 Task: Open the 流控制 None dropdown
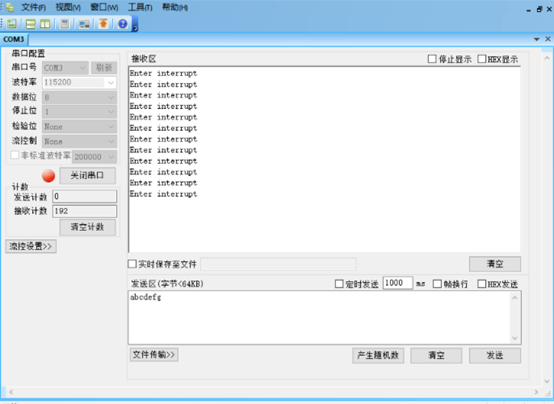tap(79, 141)
